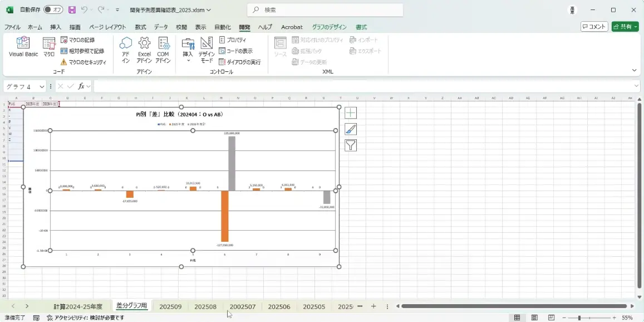
Task: Click the chart elements plus button
Action: coord(350,113)
